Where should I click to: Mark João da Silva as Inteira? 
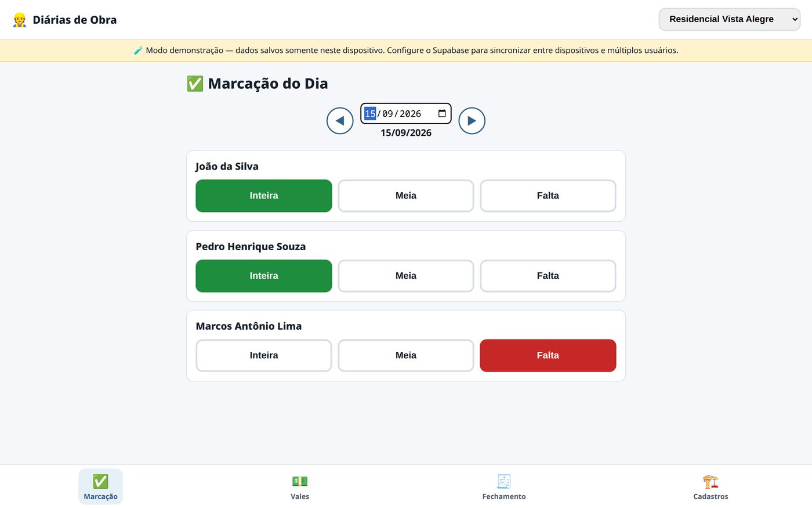pos(264,196)
